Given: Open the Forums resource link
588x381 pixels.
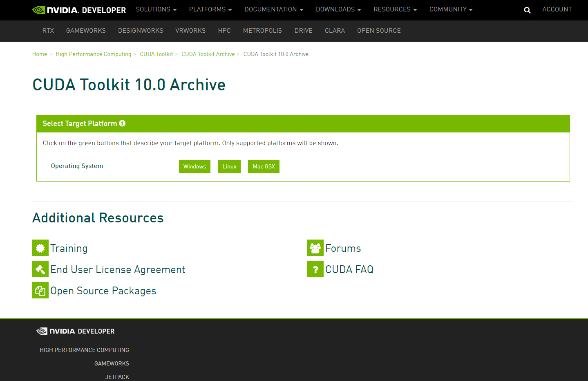Looking at the screenshot, I should [x=343, y=249].
